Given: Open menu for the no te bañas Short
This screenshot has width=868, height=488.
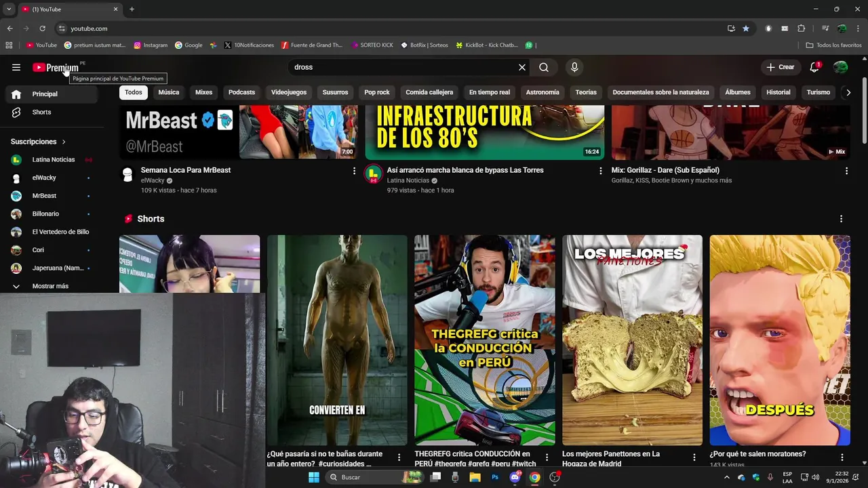Looking at the screenshot, I should point(399,457).
